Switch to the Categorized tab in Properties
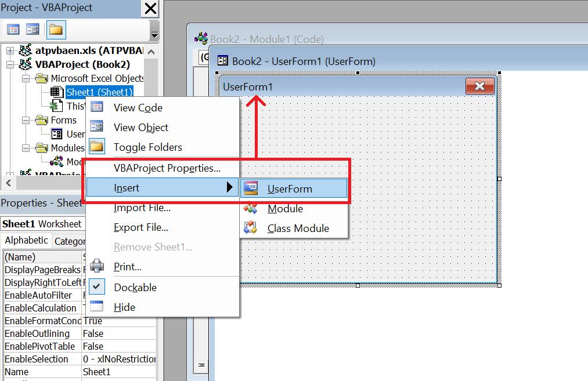The width and height of the screenshot is (588, 381). click(x=78, y=240)
